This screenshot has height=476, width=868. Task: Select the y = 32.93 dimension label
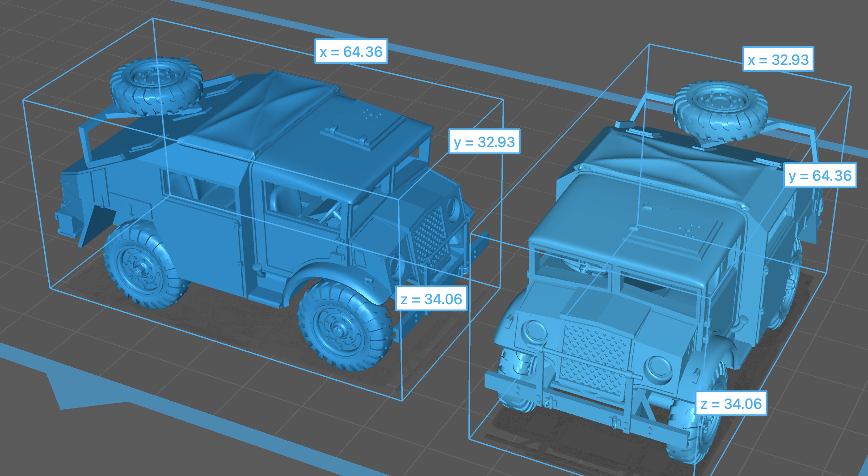click(x=484, y=142)
